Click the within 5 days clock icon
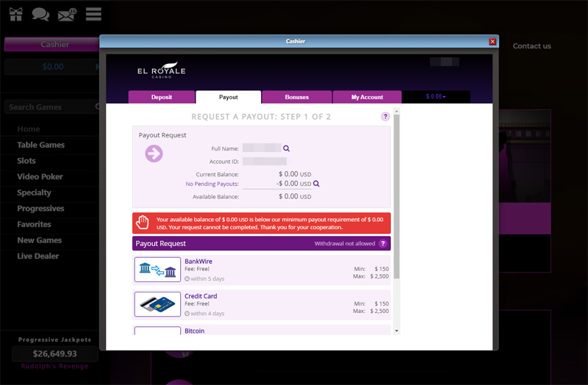 [x=187, y=279]
